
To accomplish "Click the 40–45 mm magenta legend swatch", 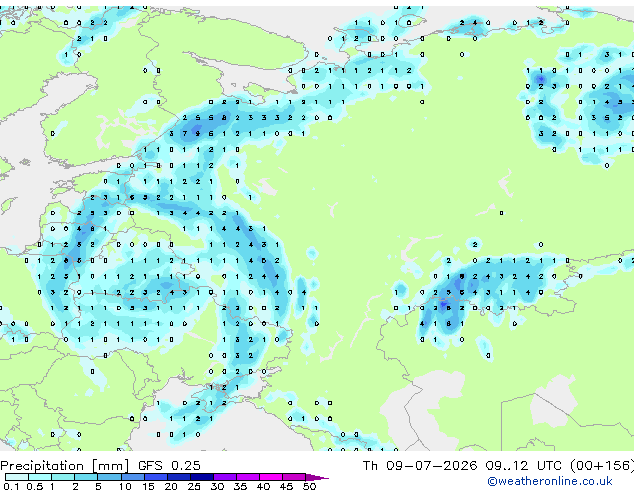I will coord(271,477).
